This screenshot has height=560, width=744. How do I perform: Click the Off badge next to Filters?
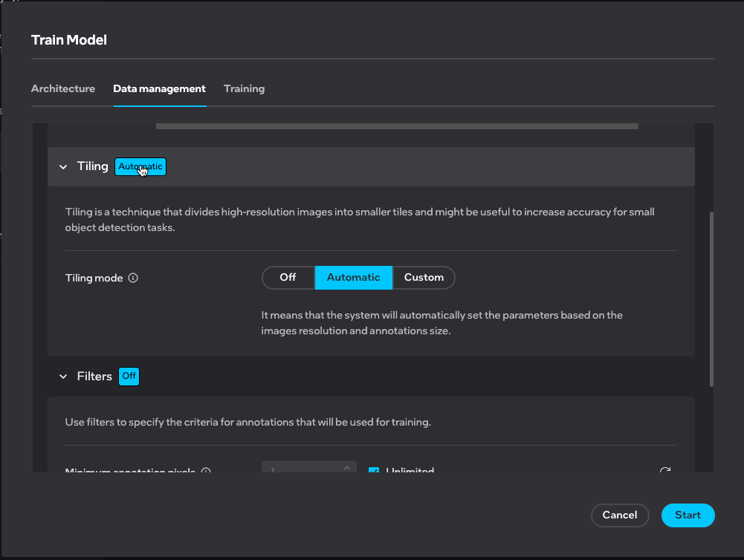coord(129,377)
